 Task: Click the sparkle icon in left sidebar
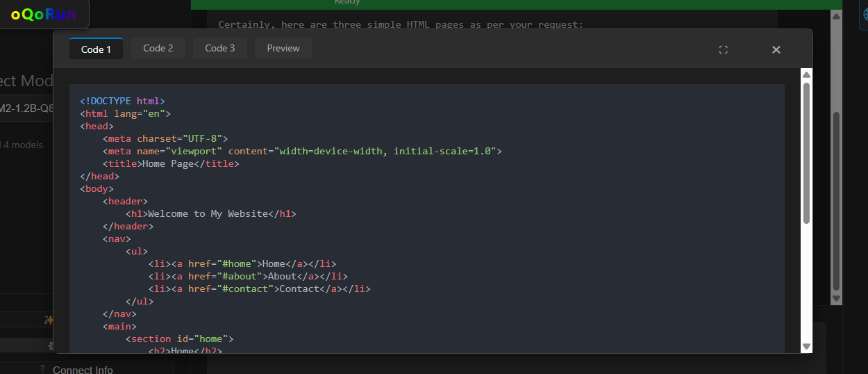pos(49,320)
